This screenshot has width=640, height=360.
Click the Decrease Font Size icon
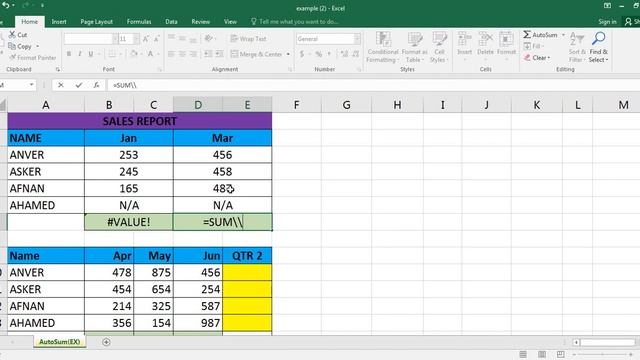157,39
